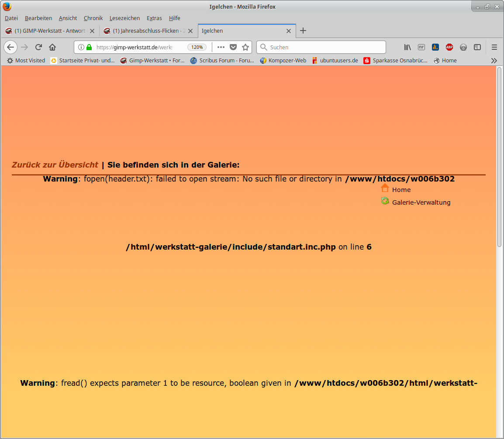Show site information icon in address bar
This screenshot has height=439, width=504.
81,47
